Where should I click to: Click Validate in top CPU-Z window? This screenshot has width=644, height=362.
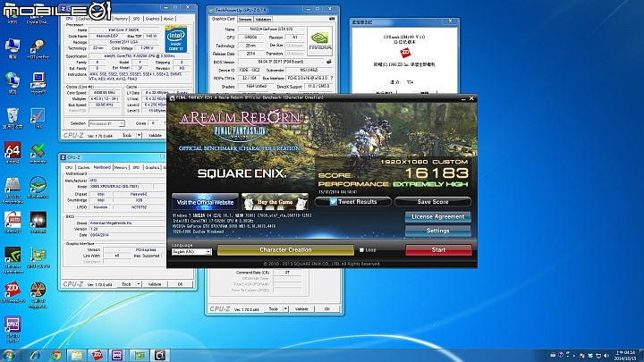coord(155,135)
